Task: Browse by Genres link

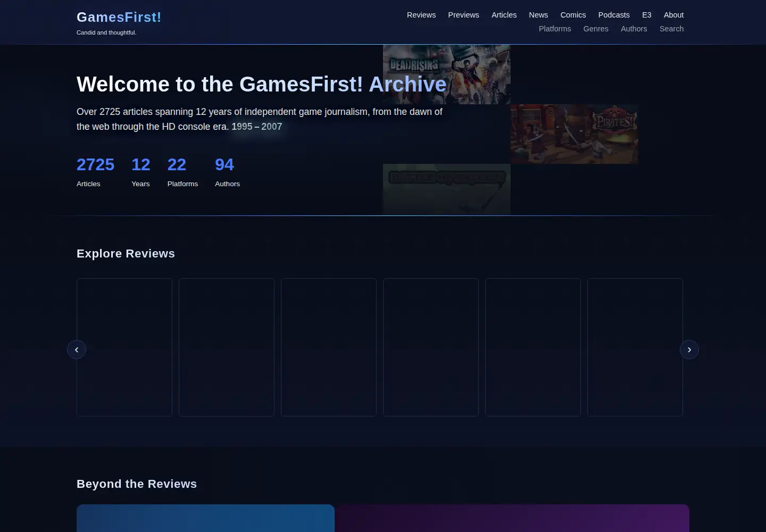Action: pyautogui.click(x=596, y=29)
